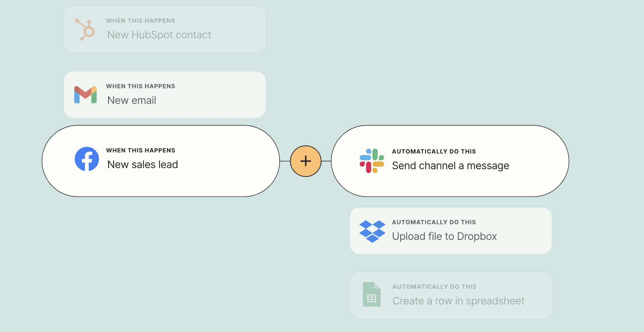
Task: Click 'AUTOMATICALLY DO THIS' above Slack message
Action: point(434,152)
